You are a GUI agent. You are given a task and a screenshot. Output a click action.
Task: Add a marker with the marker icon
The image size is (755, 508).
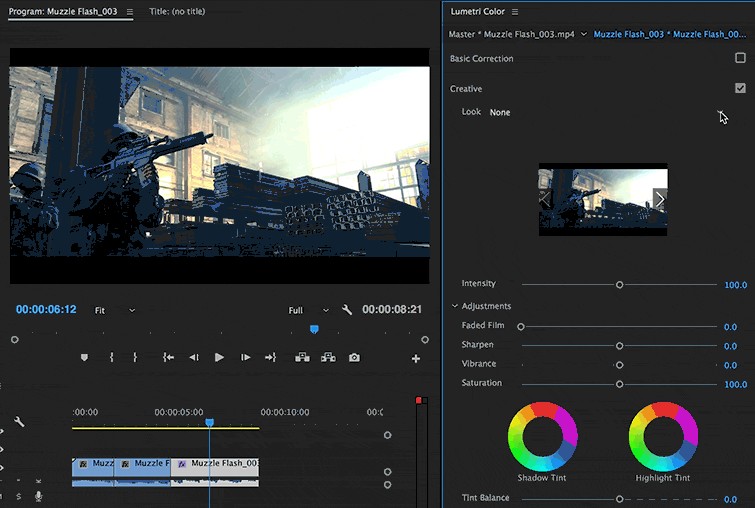tap(84, 357)
